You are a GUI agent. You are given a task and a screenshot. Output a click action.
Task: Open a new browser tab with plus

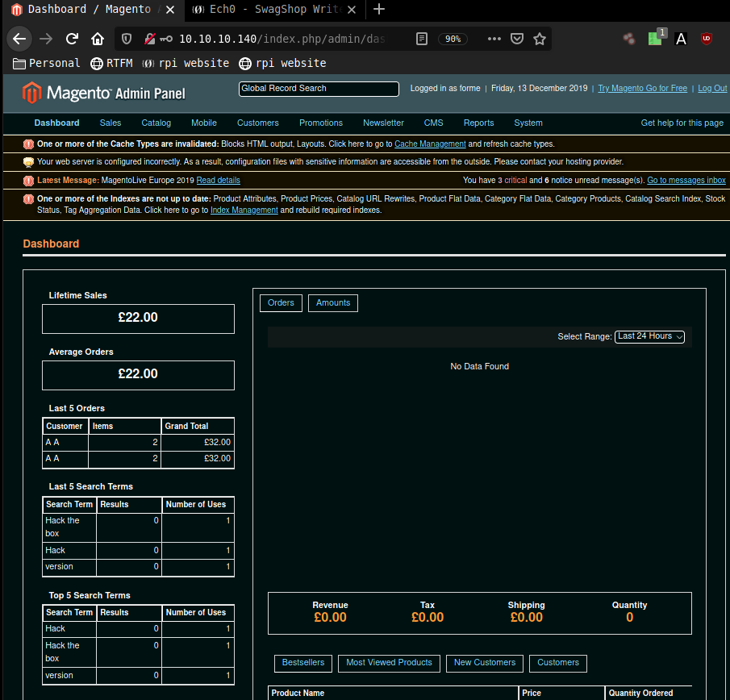(x=379, y=10)
